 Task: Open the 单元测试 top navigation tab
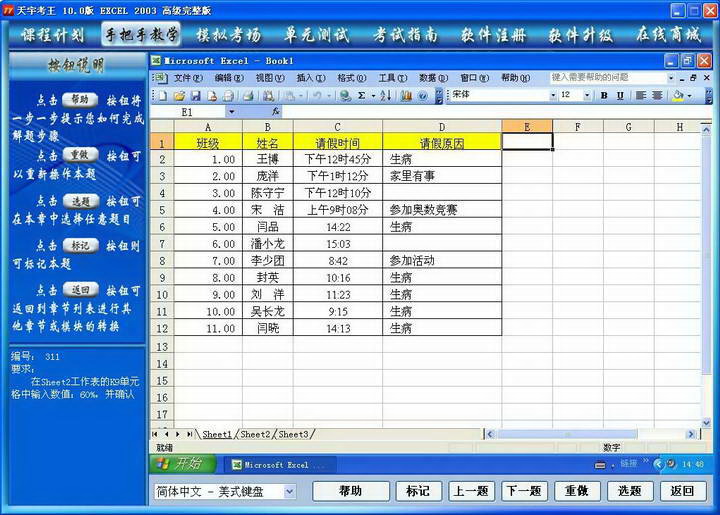pyautogui.click(x=316, y=35)
